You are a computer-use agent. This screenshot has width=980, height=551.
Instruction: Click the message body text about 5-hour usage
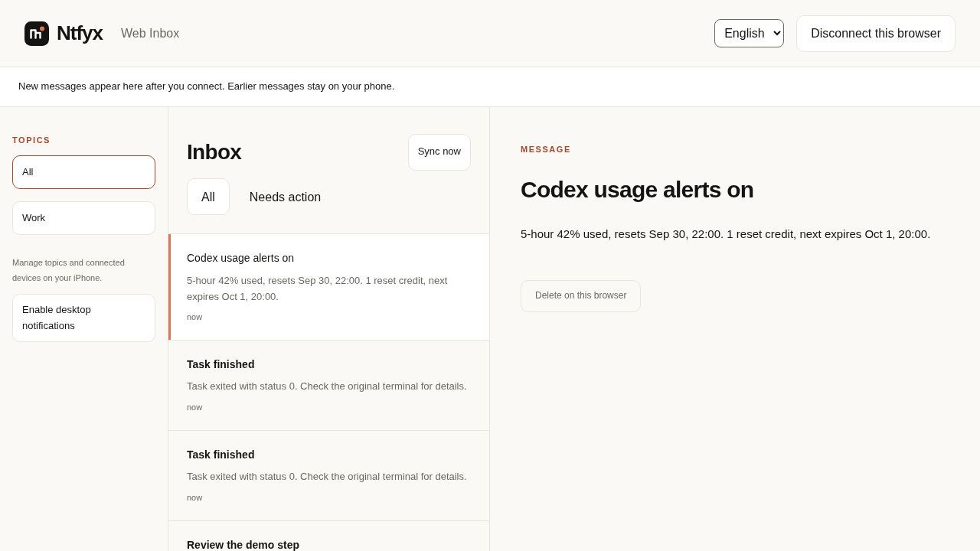click(725, 234)
